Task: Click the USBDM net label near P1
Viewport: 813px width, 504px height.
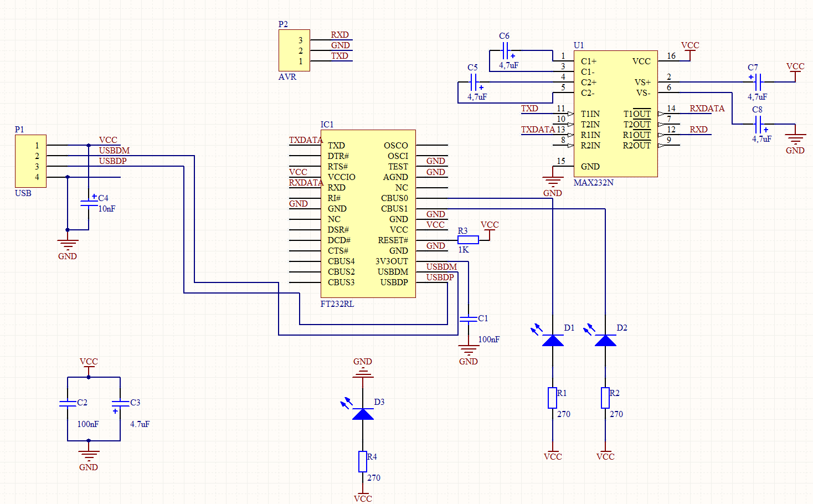Action: pos(114,151)
